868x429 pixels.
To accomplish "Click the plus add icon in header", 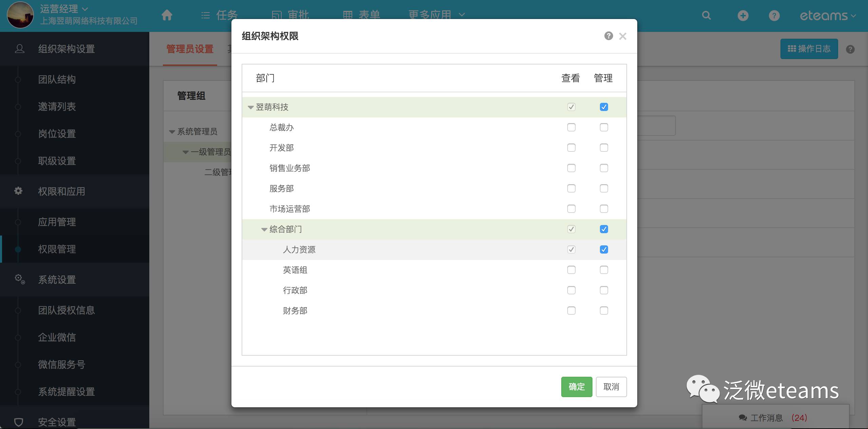I will click(743, 16).
